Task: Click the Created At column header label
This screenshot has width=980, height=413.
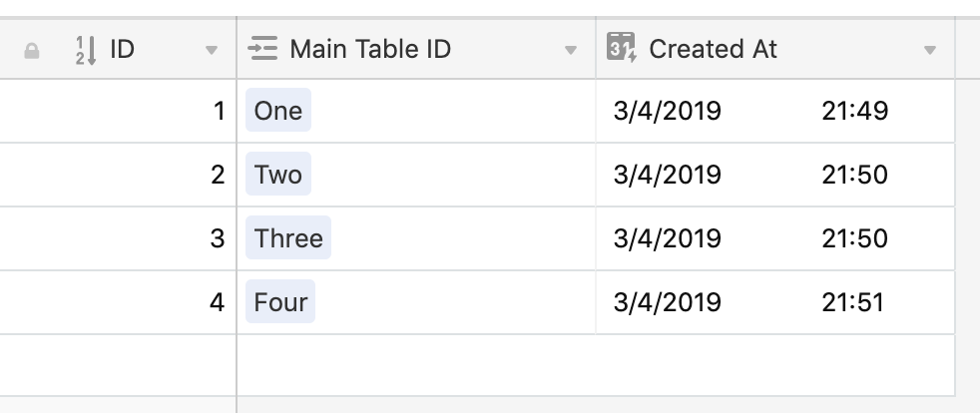Action: click(713, 49)
